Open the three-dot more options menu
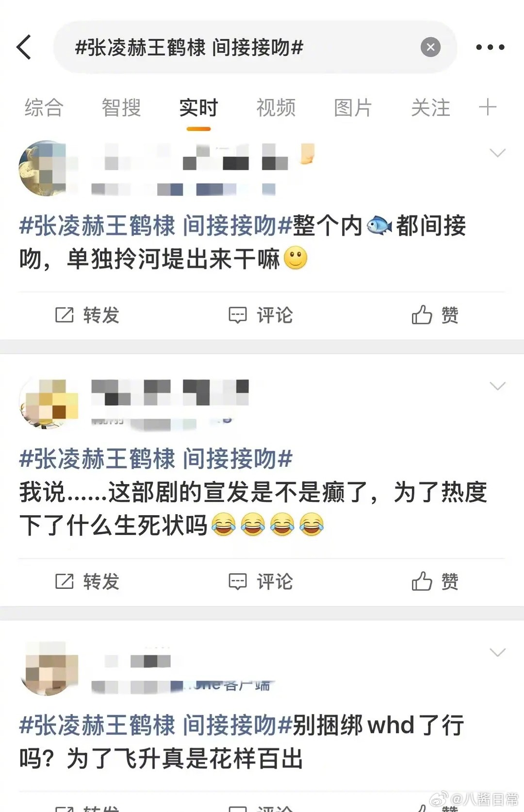The height and width of the screenshot is (812, 524). 490,47
